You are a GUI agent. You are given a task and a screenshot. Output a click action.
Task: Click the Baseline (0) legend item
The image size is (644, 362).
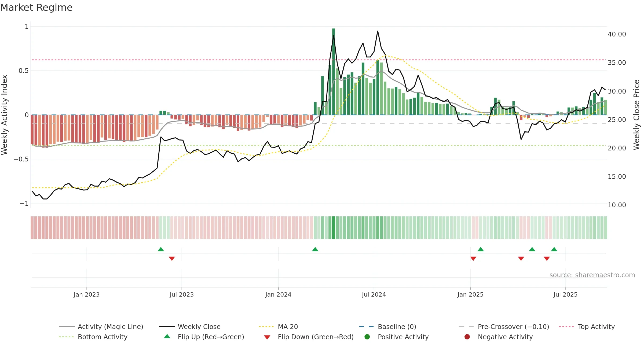[387, 327]
